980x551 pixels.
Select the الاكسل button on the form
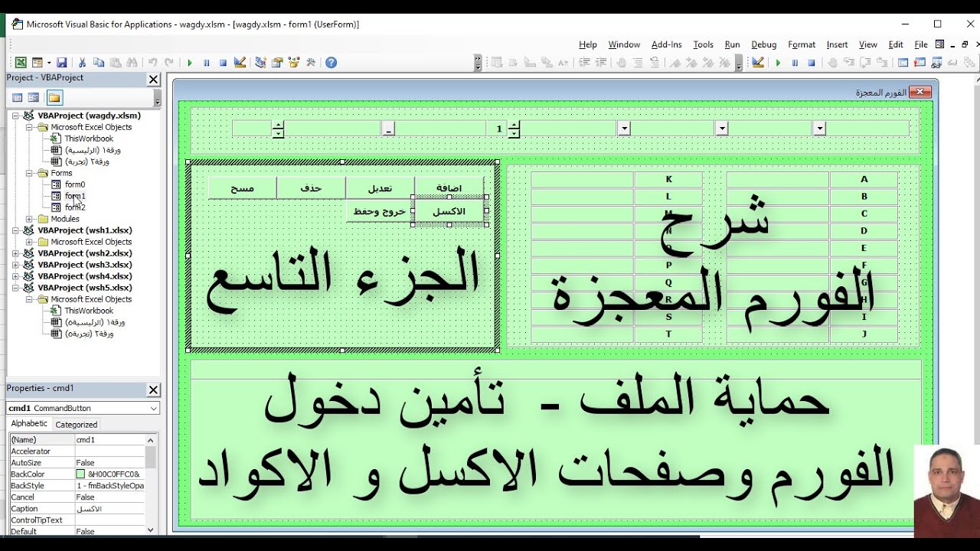(449, 211)
